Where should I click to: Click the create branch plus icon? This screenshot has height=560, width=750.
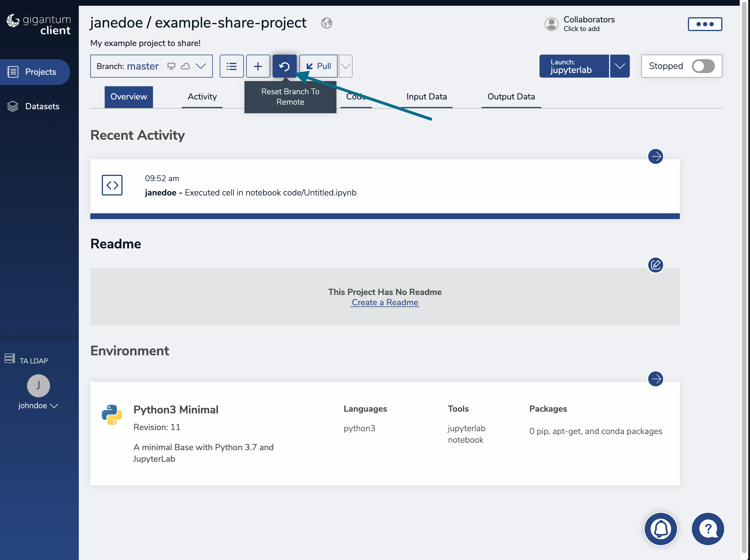click(x=258, y=66)
